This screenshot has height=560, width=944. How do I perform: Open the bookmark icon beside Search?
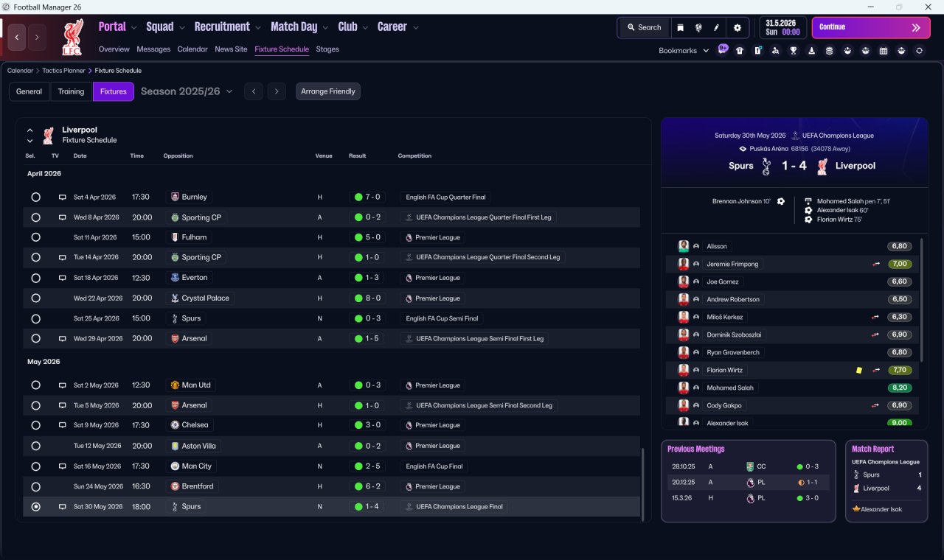[680, 27]
